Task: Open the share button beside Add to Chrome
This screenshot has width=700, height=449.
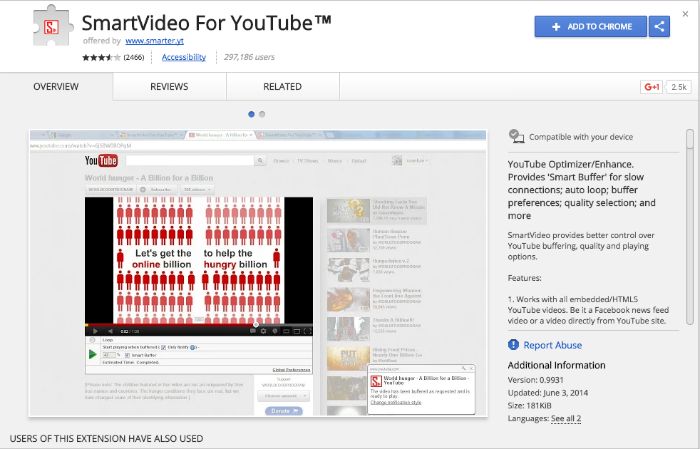Action: click(659, 27)
